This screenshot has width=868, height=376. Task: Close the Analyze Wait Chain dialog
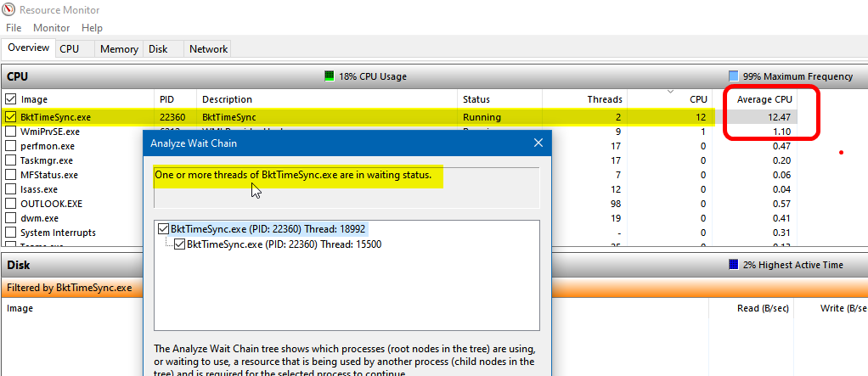point(538,143)
